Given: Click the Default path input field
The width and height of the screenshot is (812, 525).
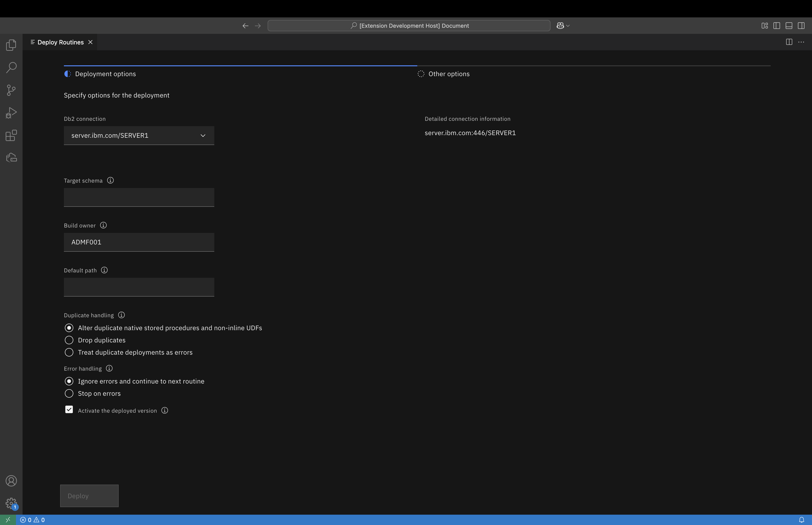Looking at the screenshot, I should [139, 287].
